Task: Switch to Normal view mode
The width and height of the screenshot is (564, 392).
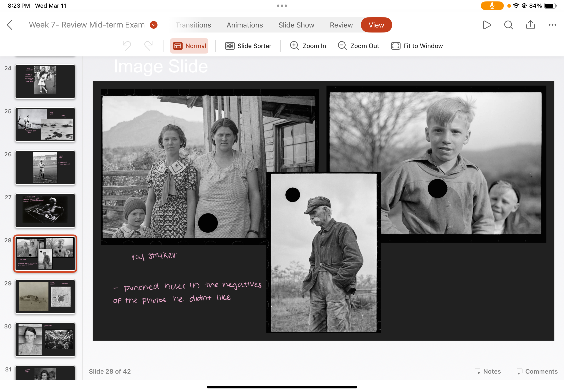Action: tap(189, 46)
